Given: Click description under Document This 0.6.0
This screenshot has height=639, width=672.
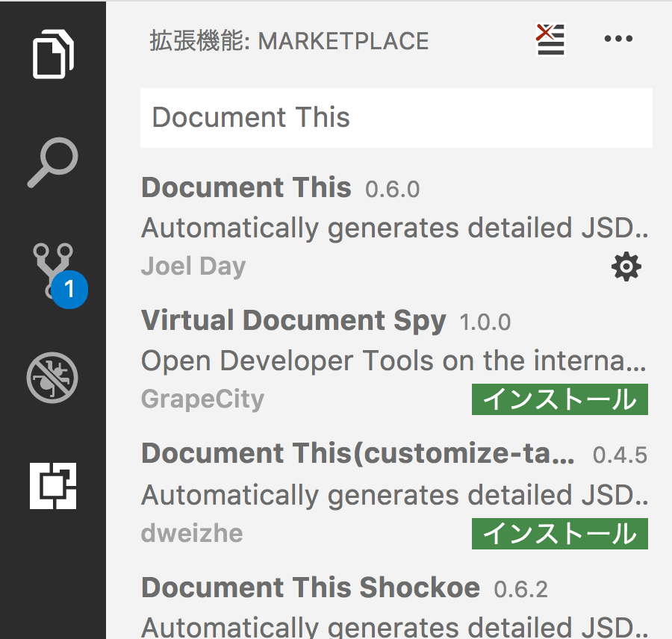Looking at the screenshot, I should pos(394,228).
